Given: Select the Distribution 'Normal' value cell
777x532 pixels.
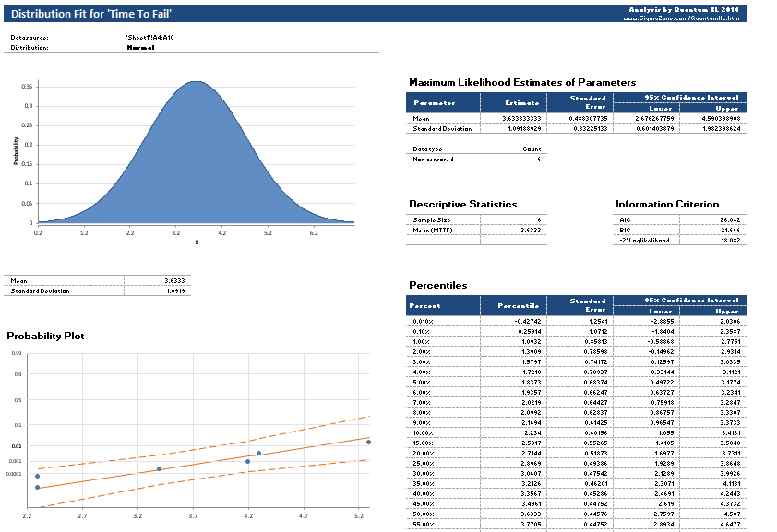Looking at the screenshot, I should [x=140, y=46].
